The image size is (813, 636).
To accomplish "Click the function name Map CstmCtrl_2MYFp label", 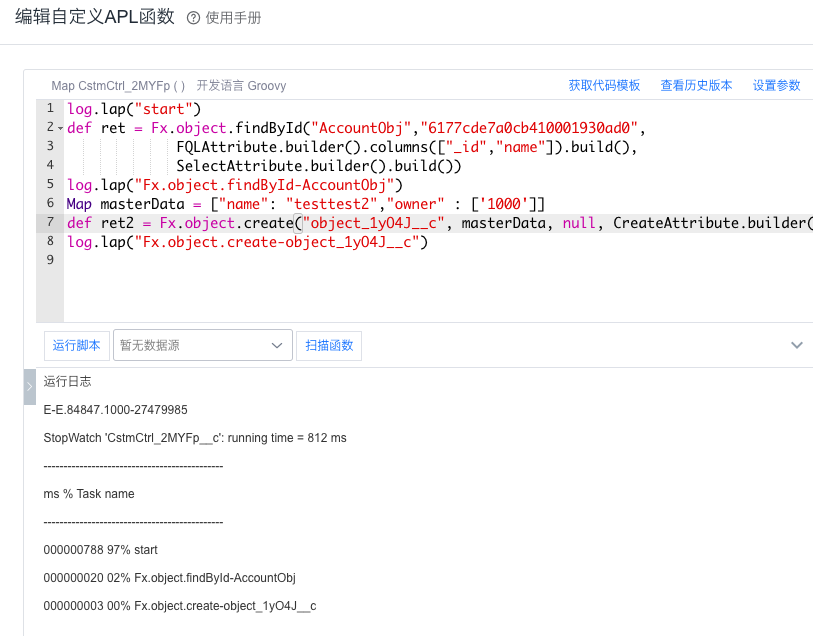I will click(x=118, y=86).
